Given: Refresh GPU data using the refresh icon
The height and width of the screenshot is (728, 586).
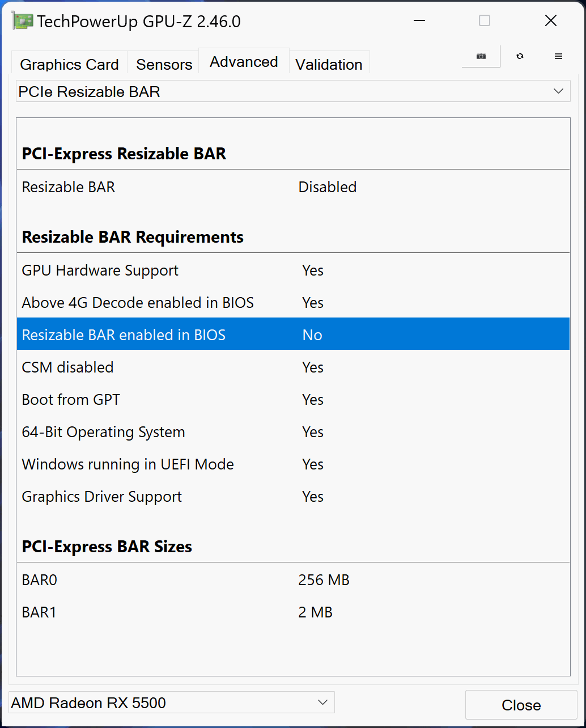Looking at the screenshot, I should [x=520, y=56].
